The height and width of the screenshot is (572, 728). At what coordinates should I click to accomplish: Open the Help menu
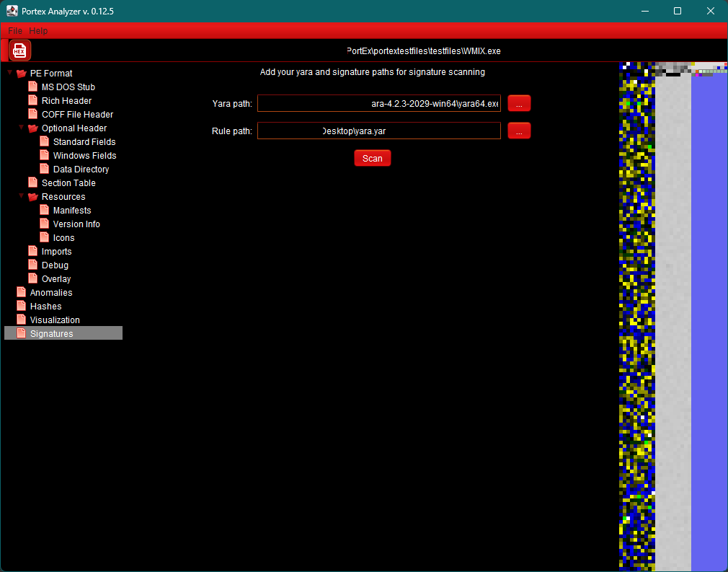coord(38,31)
